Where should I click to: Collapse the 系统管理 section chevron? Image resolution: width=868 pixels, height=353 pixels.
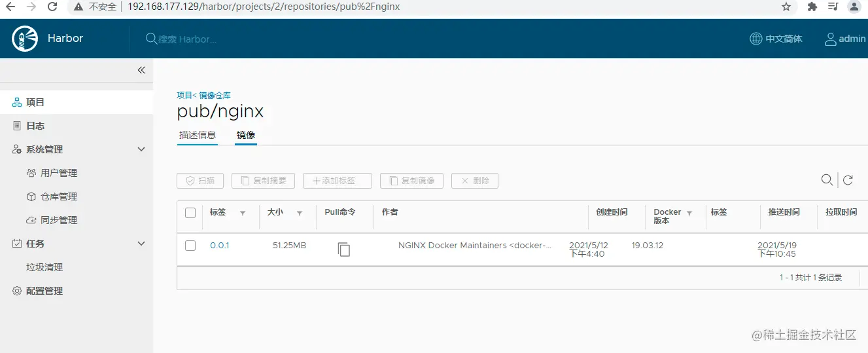coord(141,149)
